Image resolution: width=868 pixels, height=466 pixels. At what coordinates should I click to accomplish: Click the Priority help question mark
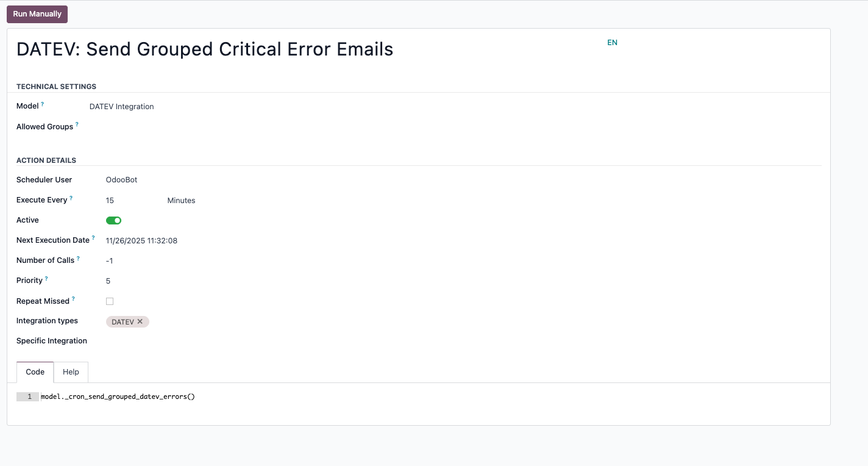point(46,279)
